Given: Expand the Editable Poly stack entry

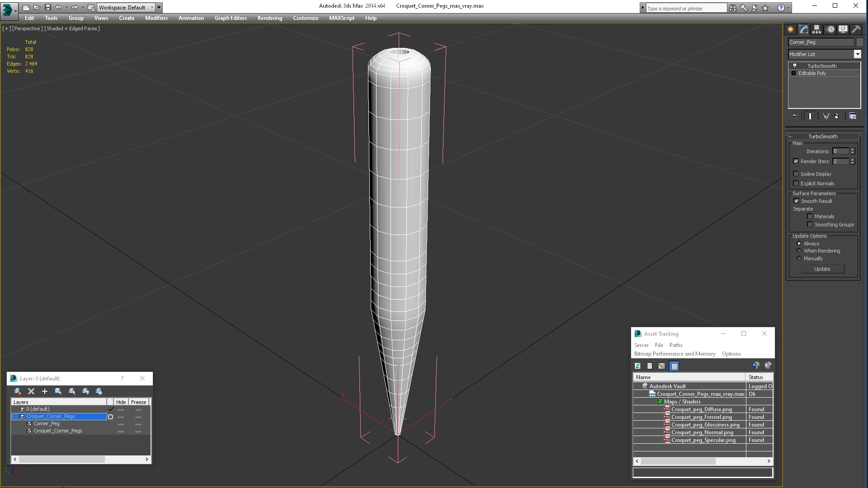Looking at the screenshot, I should point(793,73).
